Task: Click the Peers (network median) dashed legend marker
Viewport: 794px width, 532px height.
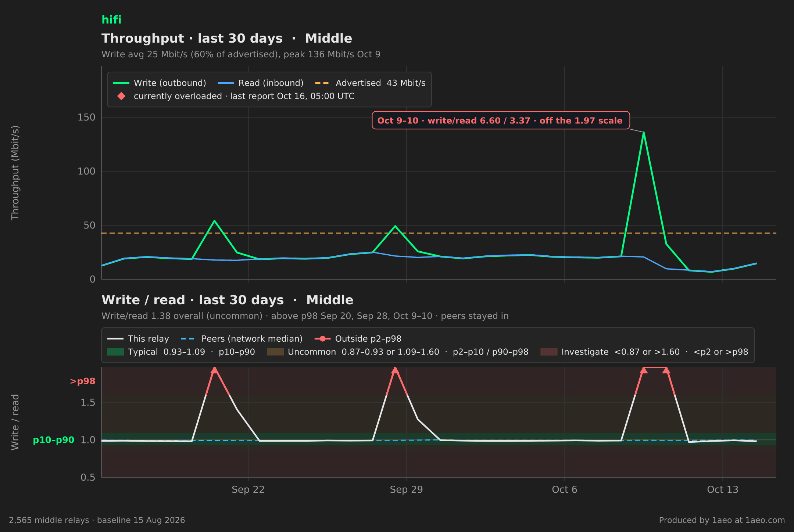Action: 188,339
